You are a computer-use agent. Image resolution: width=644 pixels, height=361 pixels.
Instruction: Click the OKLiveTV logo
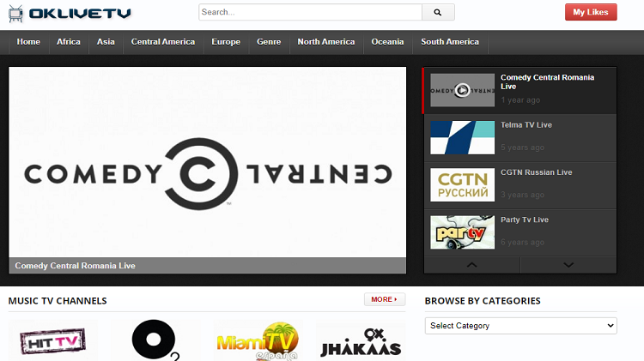[x=70, y=14]
